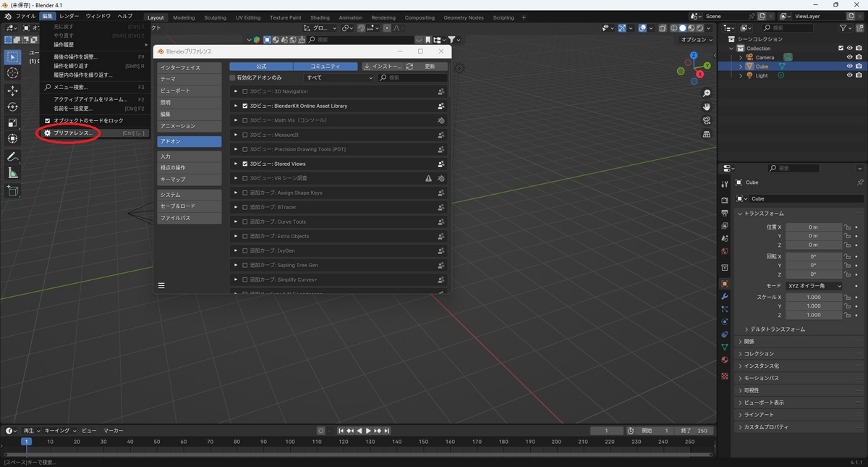The image size is (868, 467).
Task: Expand the Camera item in outliner
Action: pyautogui.click(x=741, y=57)
